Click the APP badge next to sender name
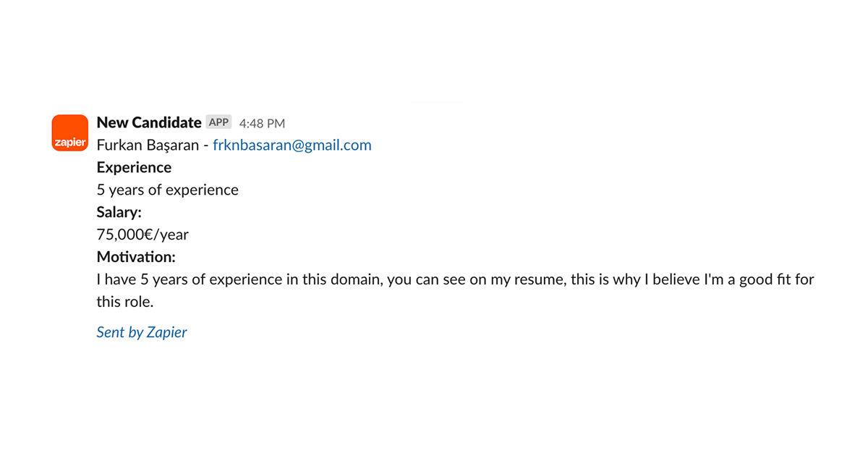Viewport: 868px width, 456px height. coord(219,122)
